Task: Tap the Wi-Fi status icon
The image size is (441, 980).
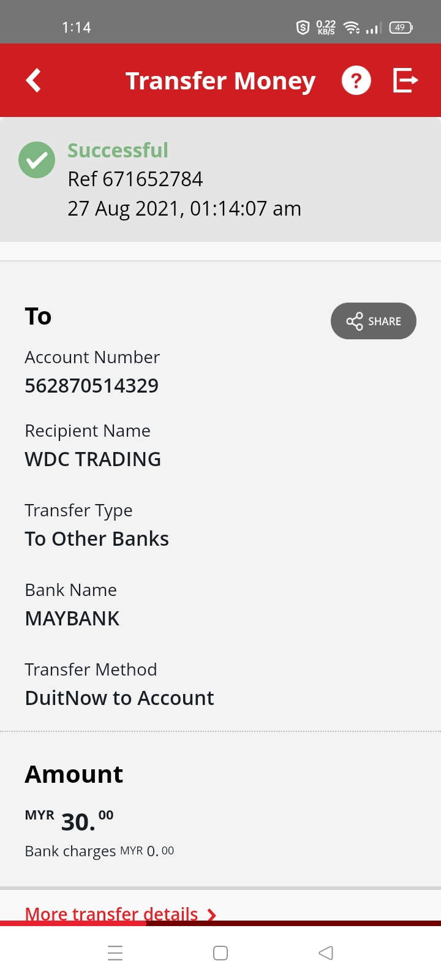Action: 352,28
